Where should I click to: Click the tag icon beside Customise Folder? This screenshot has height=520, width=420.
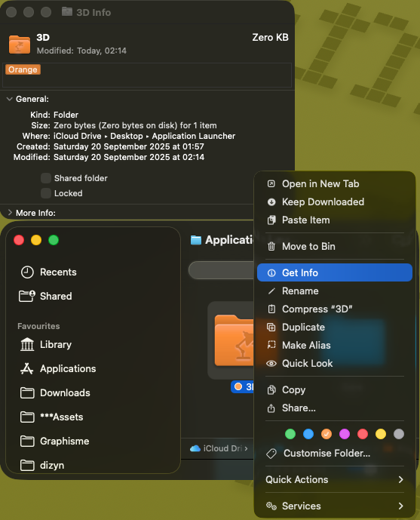tap(271, 454)
